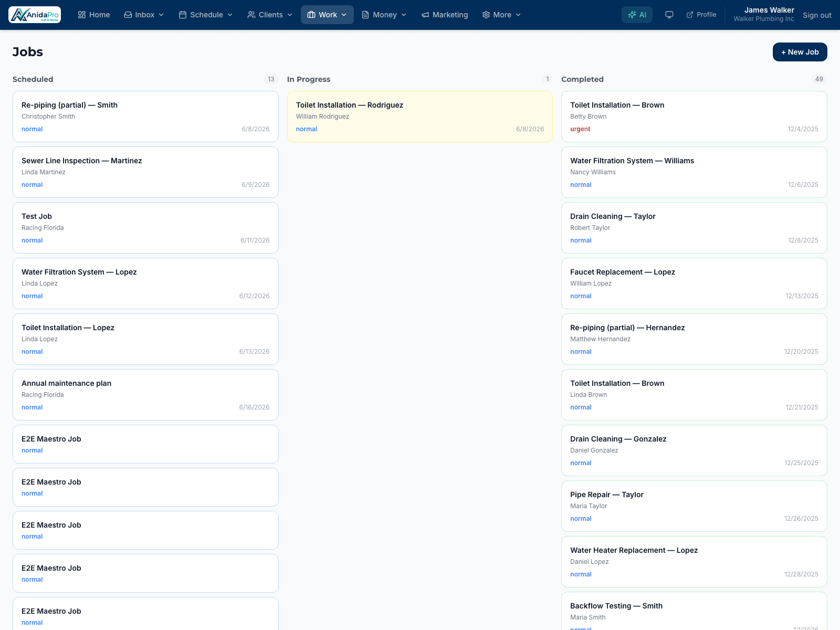840x630 pixels.
Task: Click the Completed column heading
Action: 582,79
